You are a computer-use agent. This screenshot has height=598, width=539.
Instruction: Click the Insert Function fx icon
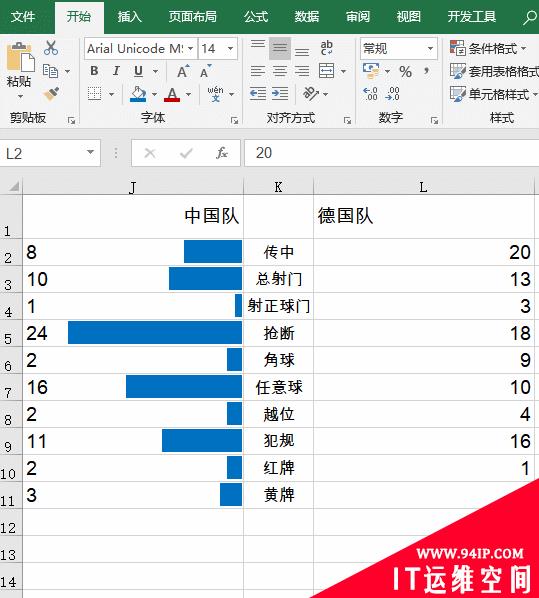[x=222, y=153]
